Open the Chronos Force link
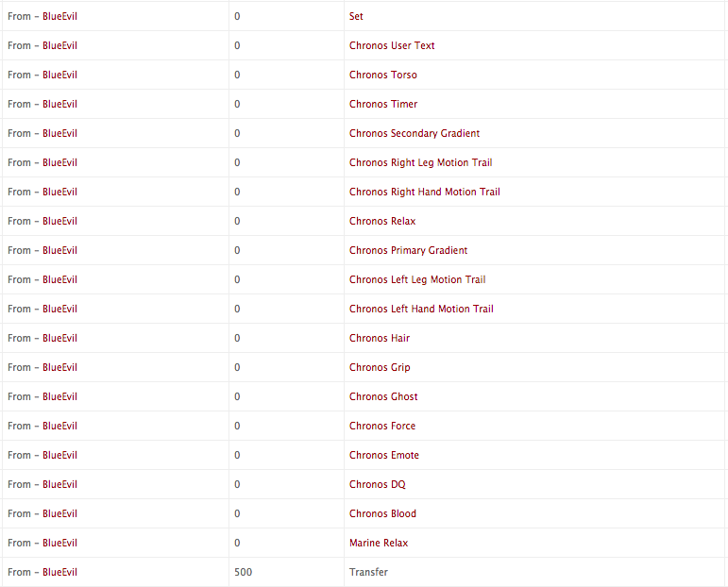728x587 pixels. [382, 426]
